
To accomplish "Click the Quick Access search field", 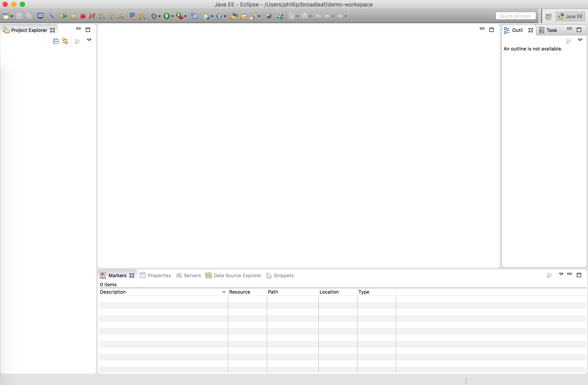I will [x=516, y=16].
